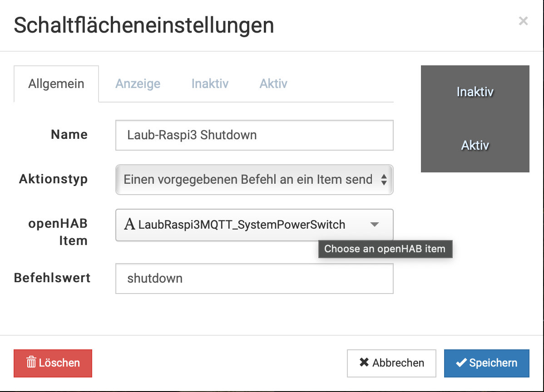This screenshot has height=392, width=544.
Task: Select the Inaktiv tab
Action: click(210, 84)
